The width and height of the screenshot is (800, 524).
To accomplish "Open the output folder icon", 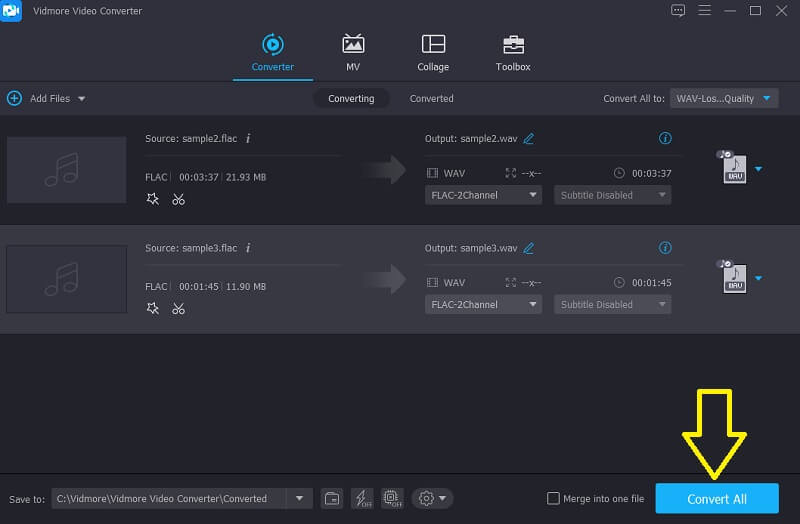I will pos(332,498).
